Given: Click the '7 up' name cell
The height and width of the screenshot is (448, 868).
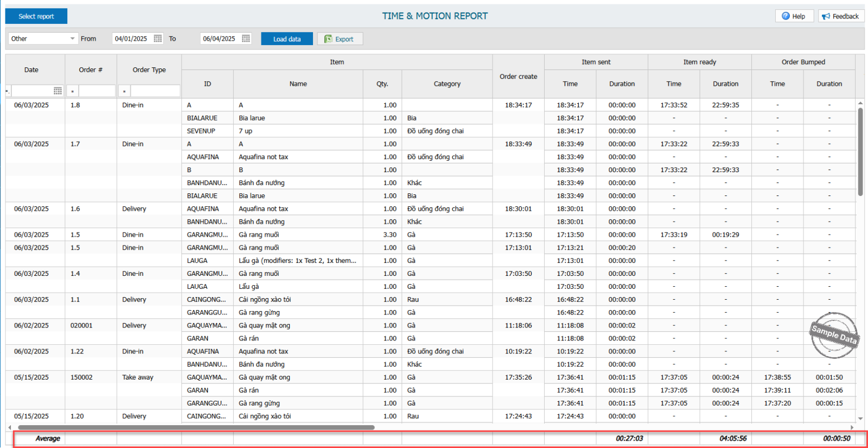Looking at the screenshot, I should click(x=298, y=131).
